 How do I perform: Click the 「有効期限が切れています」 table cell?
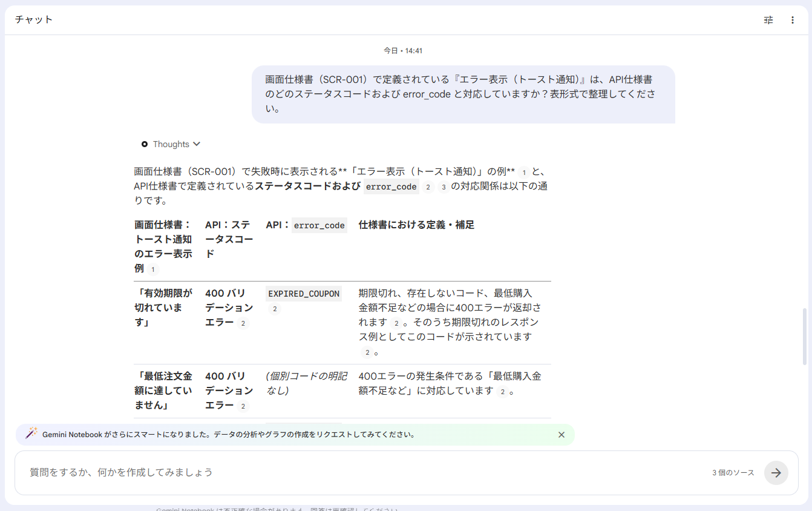[163, 308]
